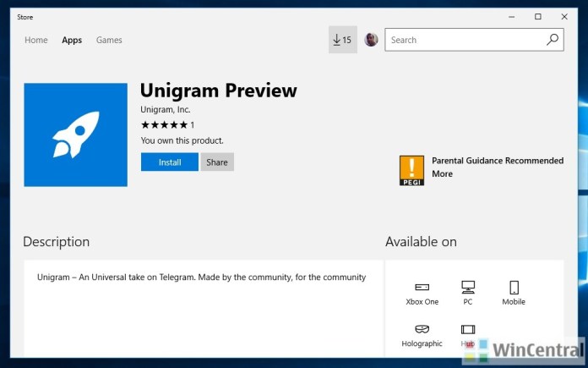Click the five-star rating
The width and height of the screenshot is (588, 368).
tap(164, 124)
